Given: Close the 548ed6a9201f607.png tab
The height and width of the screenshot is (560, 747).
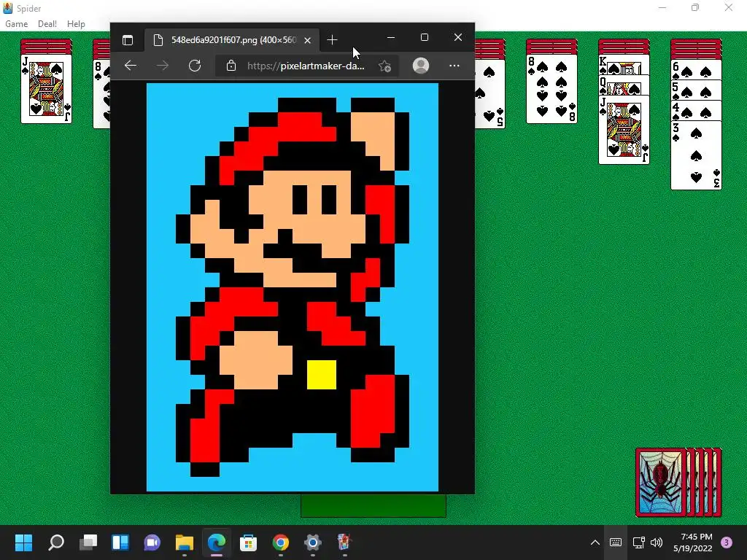Looking at the screenshot, I should click(x=307, y=41).
